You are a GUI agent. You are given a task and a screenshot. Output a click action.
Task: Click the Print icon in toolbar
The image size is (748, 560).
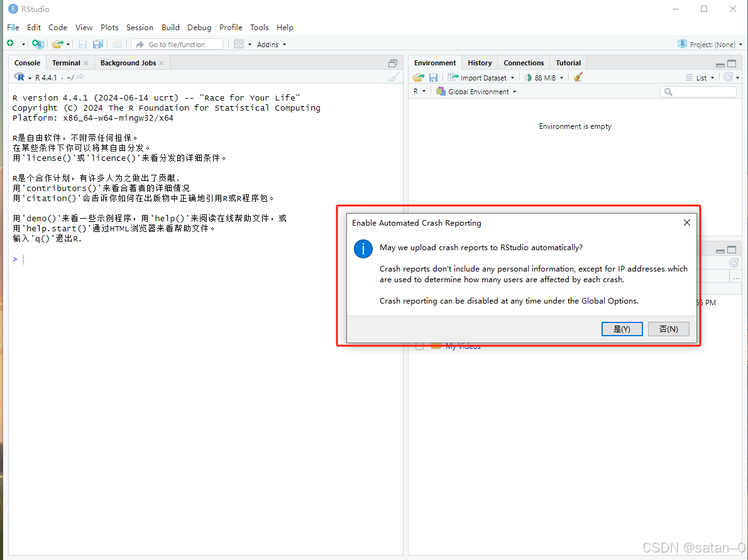pos(118,44)
